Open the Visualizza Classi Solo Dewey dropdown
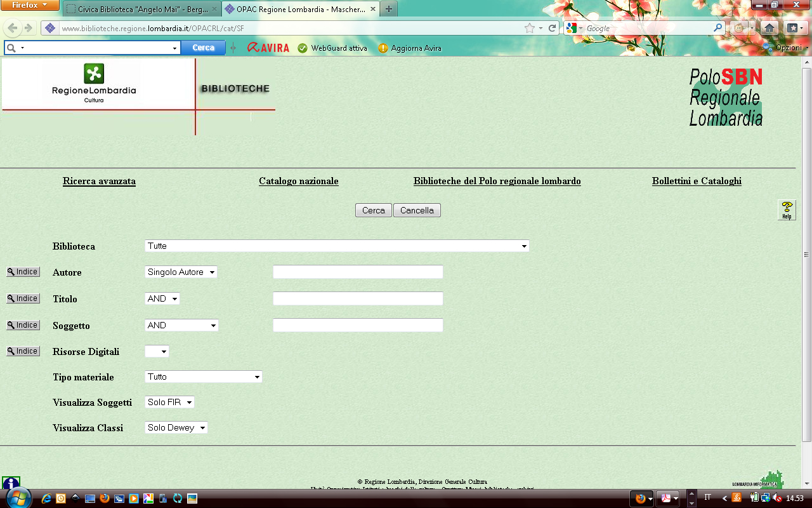 176,427
